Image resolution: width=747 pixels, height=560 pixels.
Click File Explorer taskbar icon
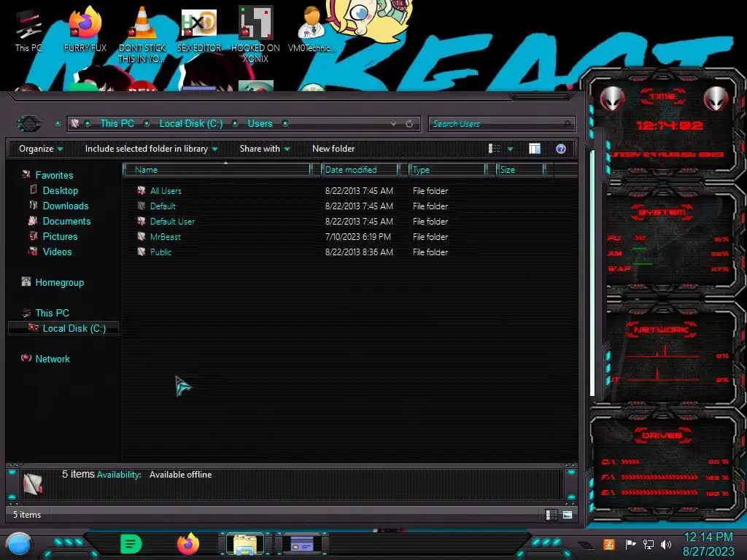pos(245,544)
